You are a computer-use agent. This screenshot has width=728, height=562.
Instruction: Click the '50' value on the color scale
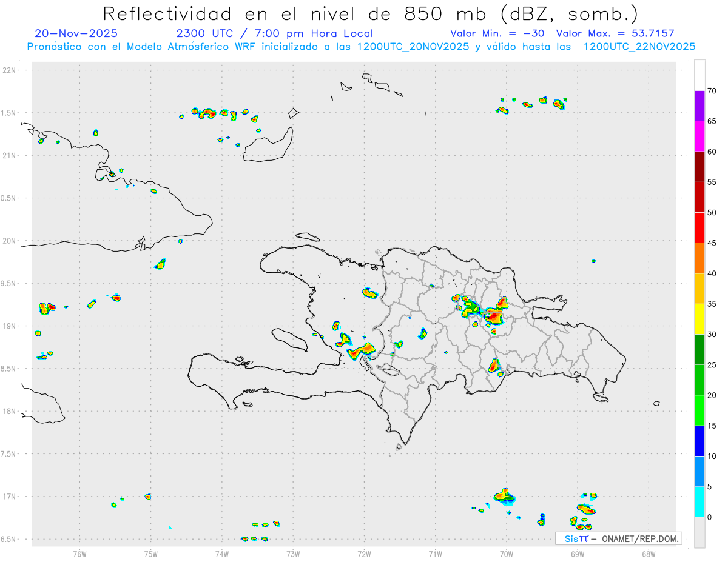[x=712, y=213]
